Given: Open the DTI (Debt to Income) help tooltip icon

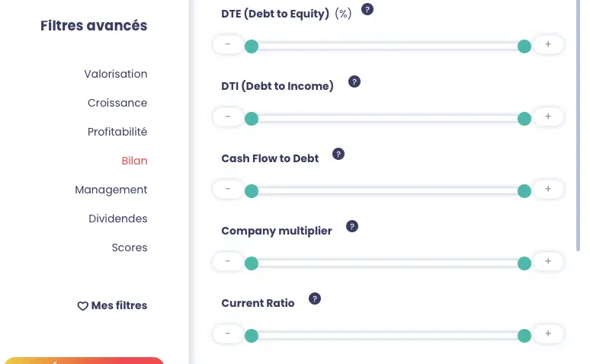Looking at the screenshot, I should pyautogui.click(x=354, y=82).
